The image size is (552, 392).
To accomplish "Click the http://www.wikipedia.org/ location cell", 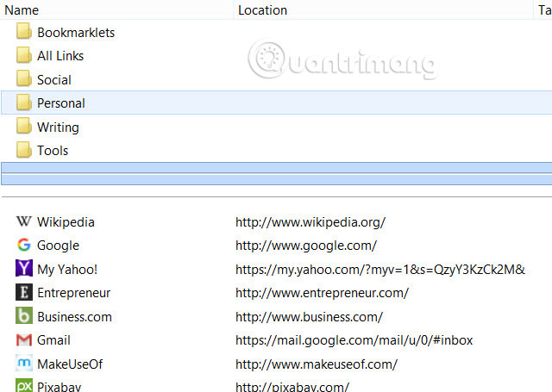I will [310, 222].
